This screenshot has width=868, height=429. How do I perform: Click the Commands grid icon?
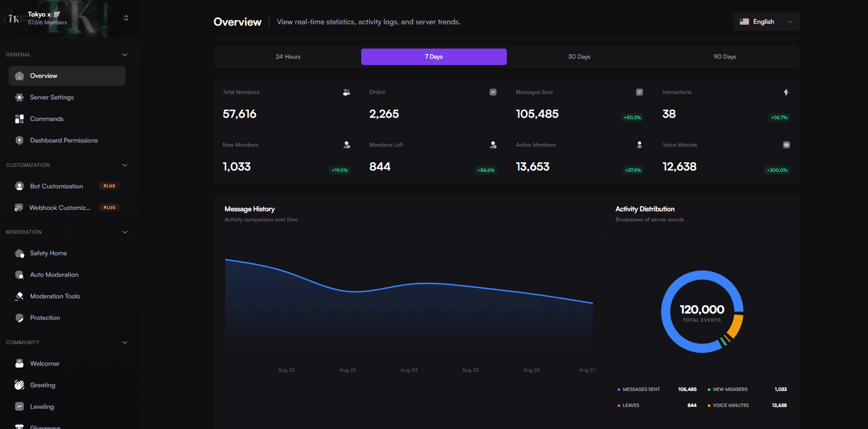click(x=19, y=119)
